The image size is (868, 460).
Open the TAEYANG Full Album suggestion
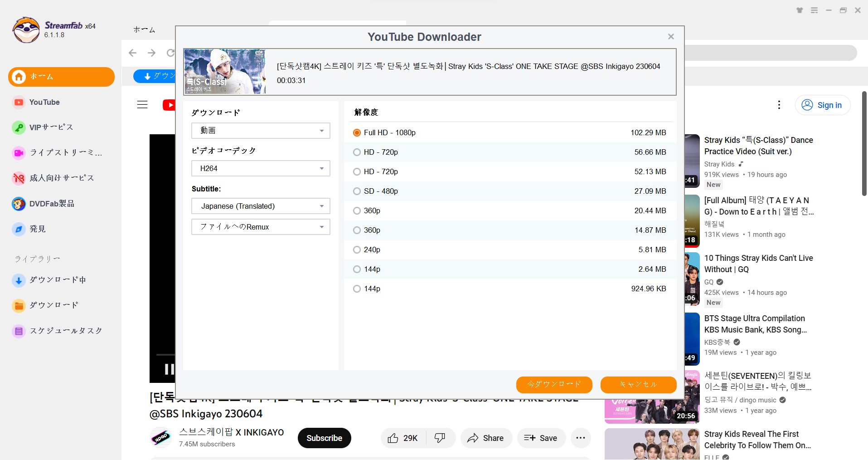759,206
